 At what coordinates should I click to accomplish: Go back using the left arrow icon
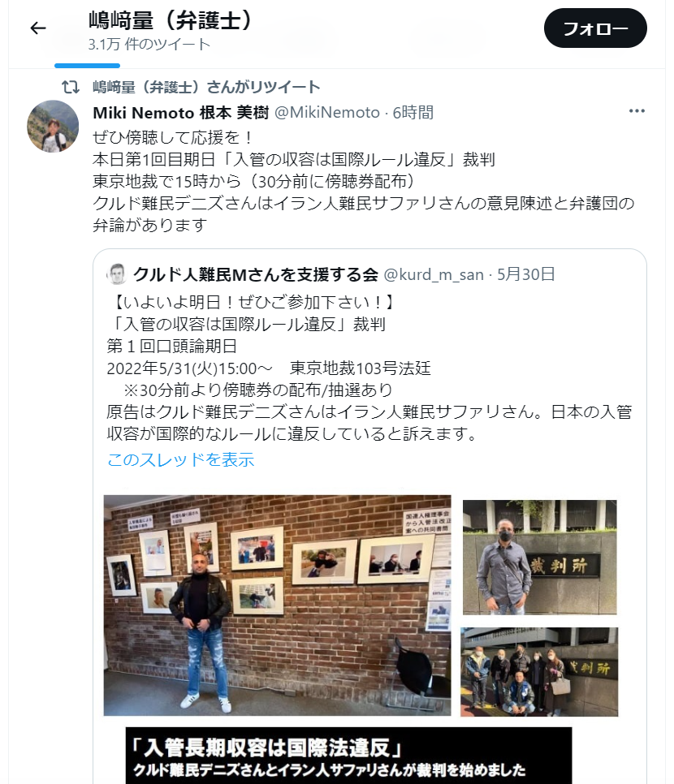click(x=38, y=28)
